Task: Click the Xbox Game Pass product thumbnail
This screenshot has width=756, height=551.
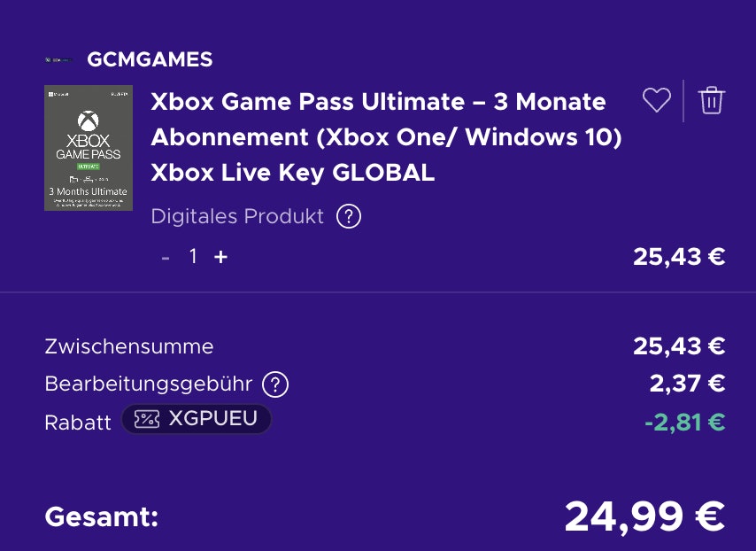Action: tap(89, 148)
